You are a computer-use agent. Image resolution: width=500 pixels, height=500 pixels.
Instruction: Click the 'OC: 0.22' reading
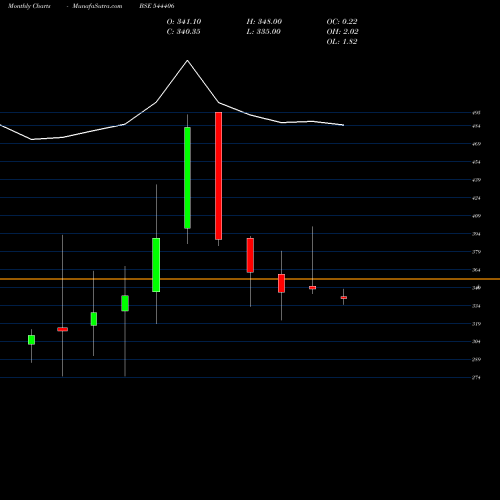pyautogui.click(x=342, y=22)
